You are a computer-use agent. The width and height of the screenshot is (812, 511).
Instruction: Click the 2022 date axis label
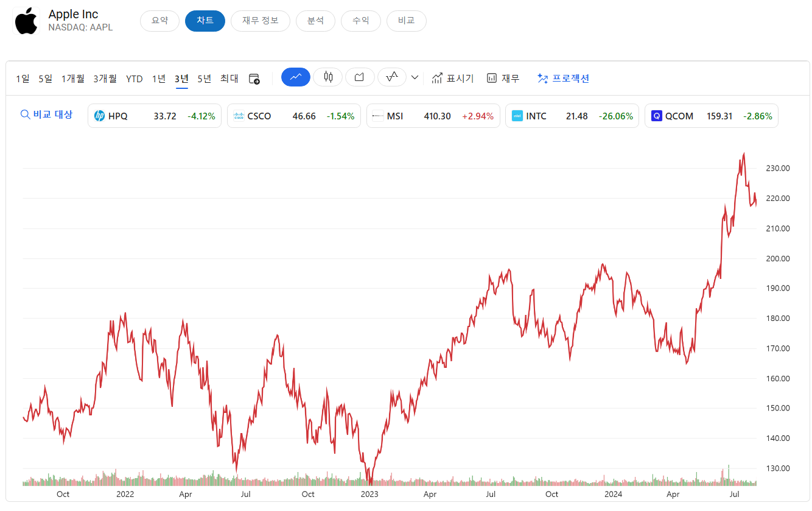pyautogui.click(x=125, y=494)
